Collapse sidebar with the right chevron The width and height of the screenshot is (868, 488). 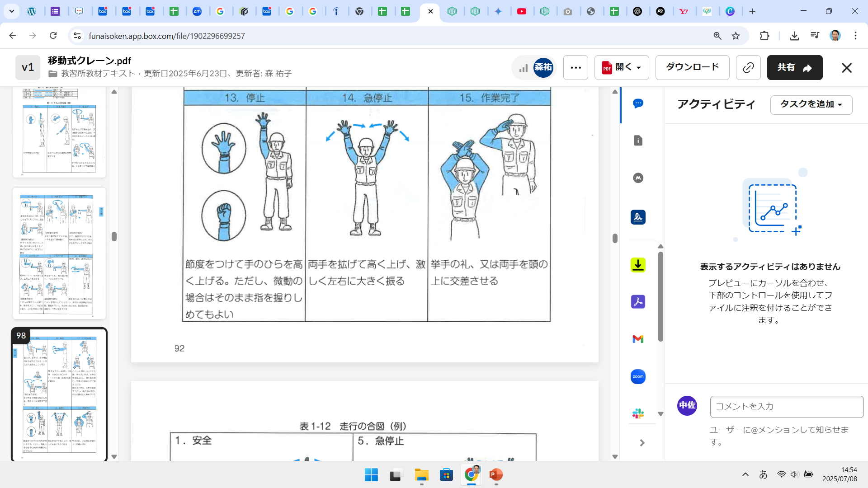(x=642, y=443)
